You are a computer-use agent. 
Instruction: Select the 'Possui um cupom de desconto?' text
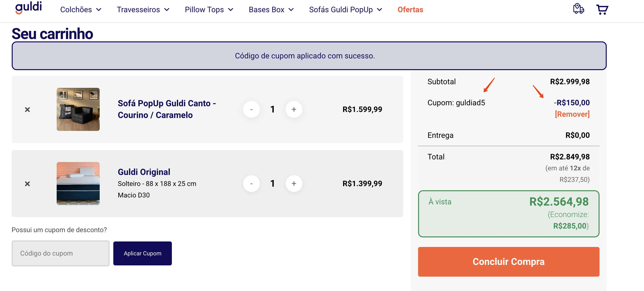[59, 230]
